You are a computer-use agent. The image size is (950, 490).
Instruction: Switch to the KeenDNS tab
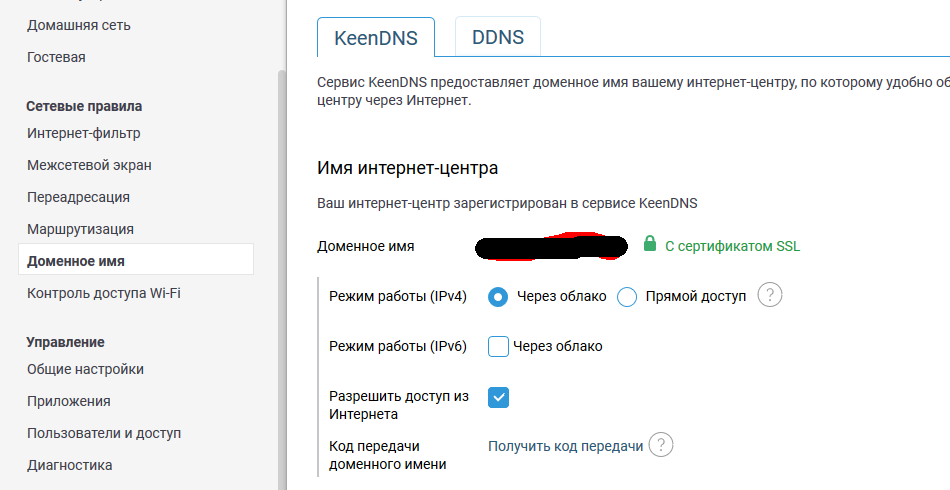pyautogui.click(x=376, y=40)
